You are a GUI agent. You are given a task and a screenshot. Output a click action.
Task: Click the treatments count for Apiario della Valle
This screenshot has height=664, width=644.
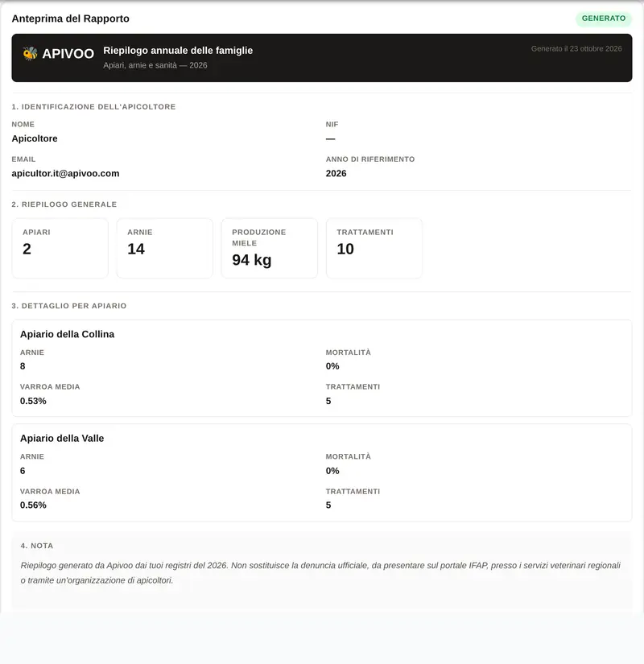(328, 505)
